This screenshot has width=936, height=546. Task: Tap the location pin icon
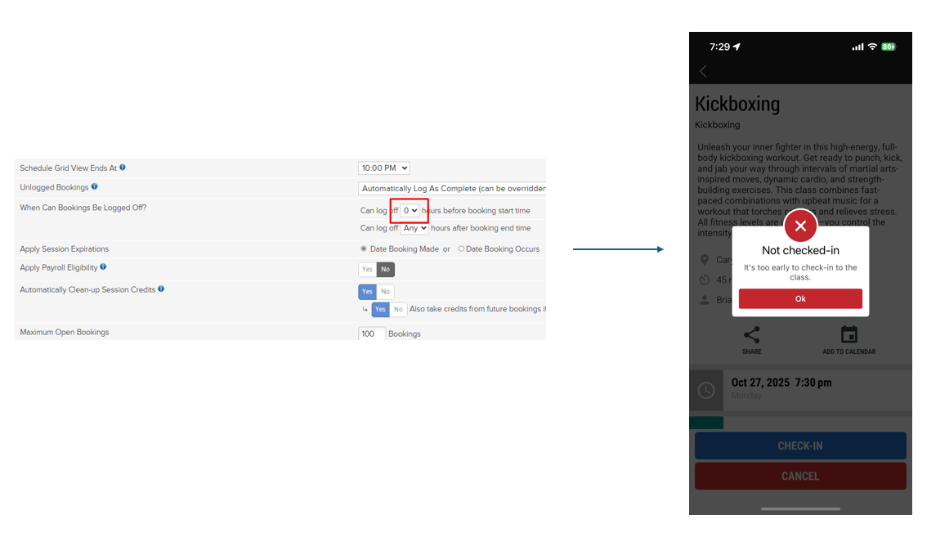704,260
